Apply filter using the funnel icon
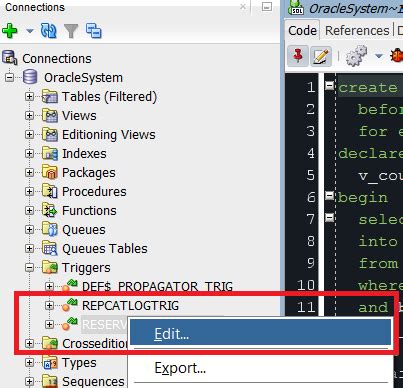403x388 pixels. pyautogui.click(x=71, y=31)
